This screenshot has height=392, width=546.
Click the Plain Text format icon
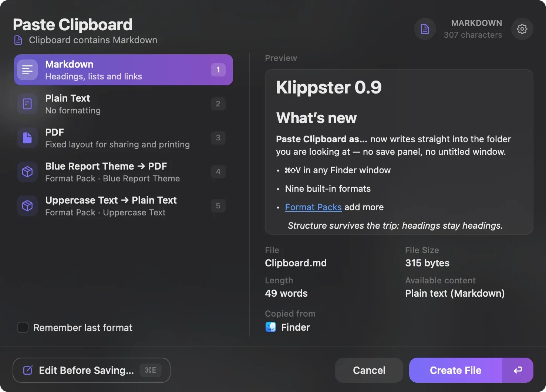(x=27, y=104)
